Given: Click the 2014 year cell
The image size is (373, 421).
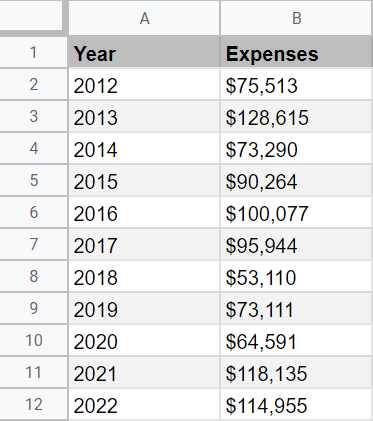Looking at the screenshot, I should coord(144,148).
